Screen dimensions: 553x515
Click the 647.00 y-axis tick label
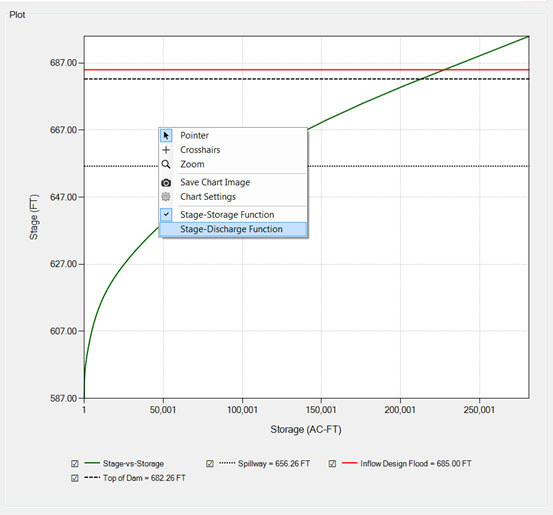[63, 197]
